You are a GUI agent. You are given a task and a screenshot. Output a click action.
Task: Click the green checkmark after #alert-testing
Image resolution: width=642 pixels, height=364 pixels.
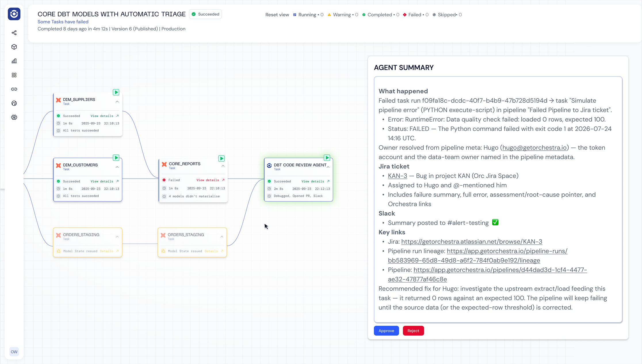click(495, 223)
